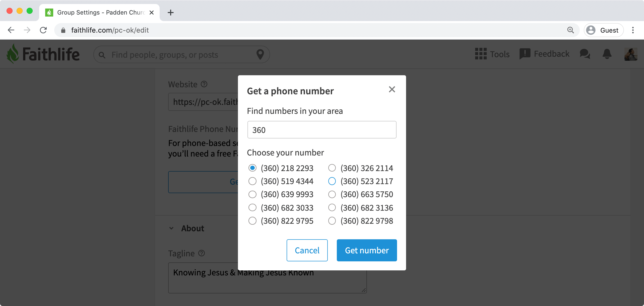
Task: Open the user profile avatar
Action: [x=631, y=54]
